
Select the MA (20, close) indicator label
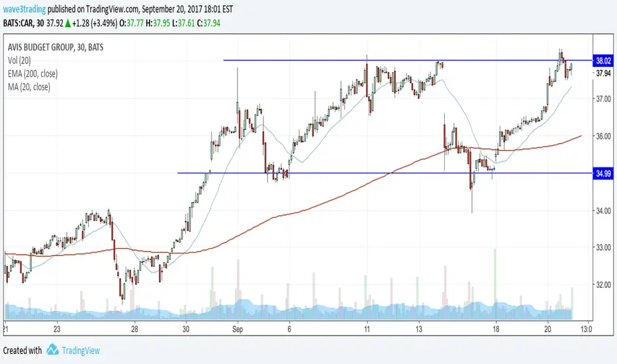[x=29, y=87]
